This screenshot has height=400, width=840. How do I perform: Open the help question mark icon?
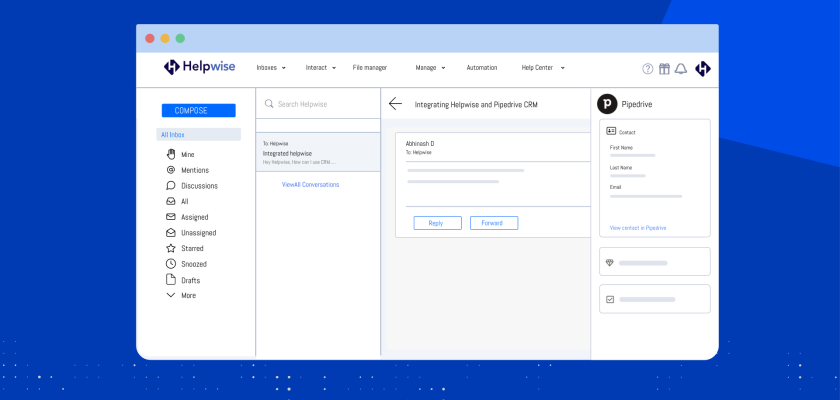pyautogui.click(x=648, y=69)
